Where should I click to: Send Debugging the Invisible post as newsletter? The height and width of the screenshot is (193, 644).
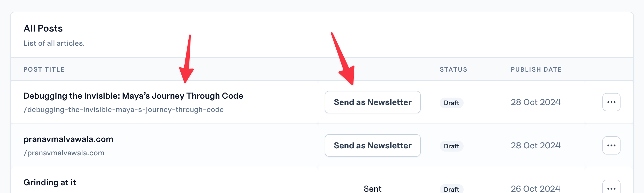[x=372, y=102]
